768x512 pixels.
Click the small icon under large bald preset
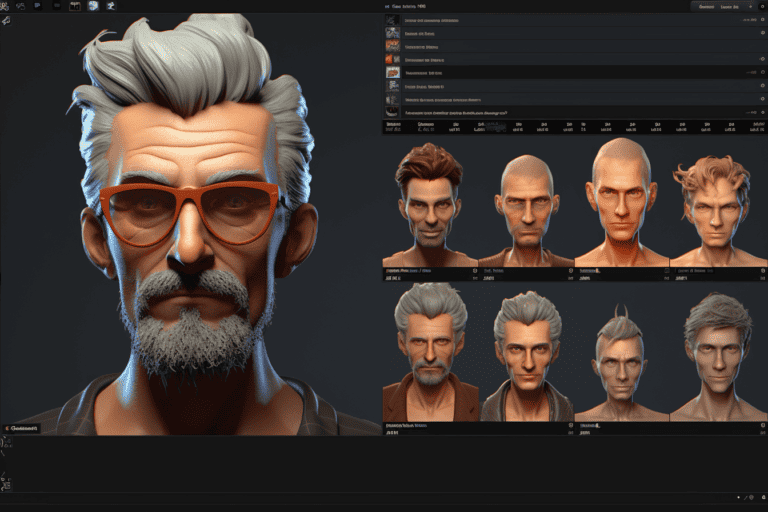667,270
